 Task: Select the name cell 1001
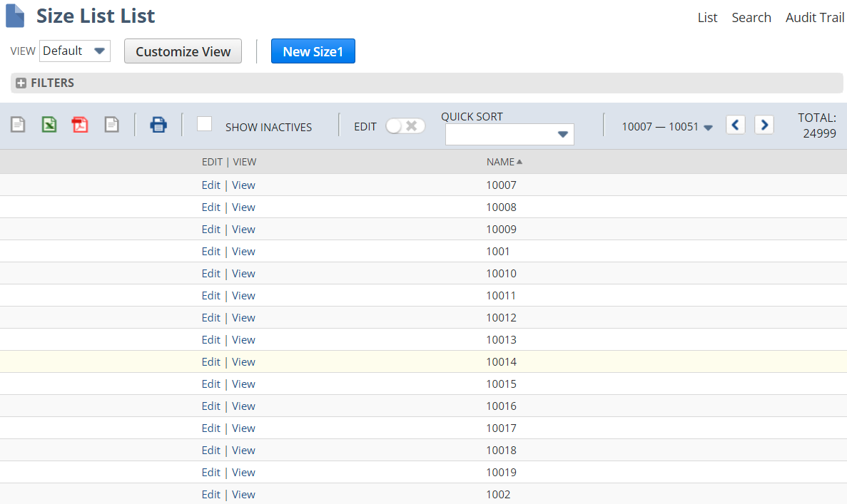498,252
